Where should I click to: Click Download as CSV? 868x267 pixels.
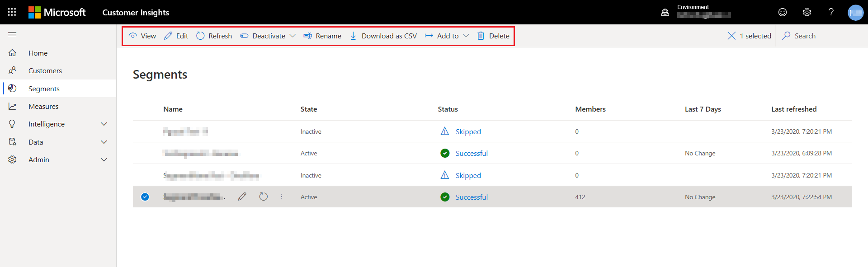click(383, 36)
